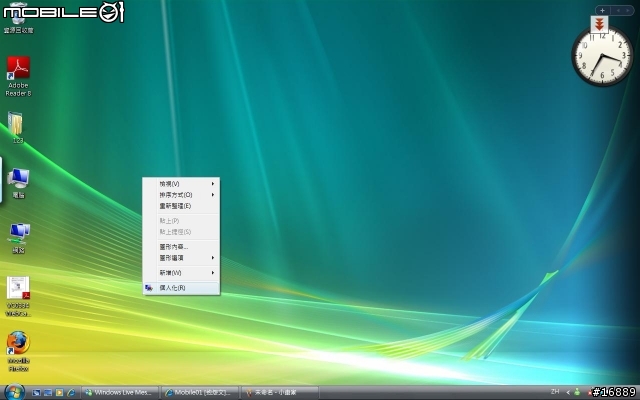Open the Windows Start orb
640x400 pixels.
[x=15, y=392]
